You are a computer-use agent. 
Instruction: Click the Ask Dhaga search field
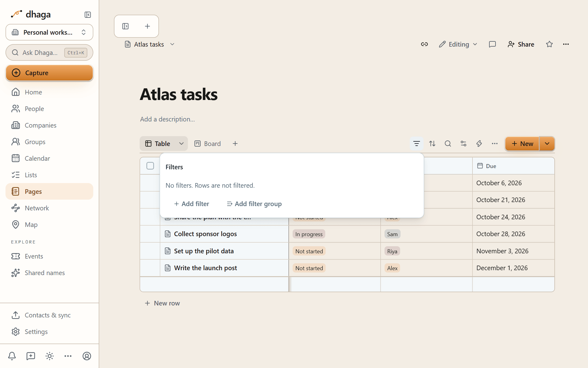pyautogui.click(x=49, y=52)
